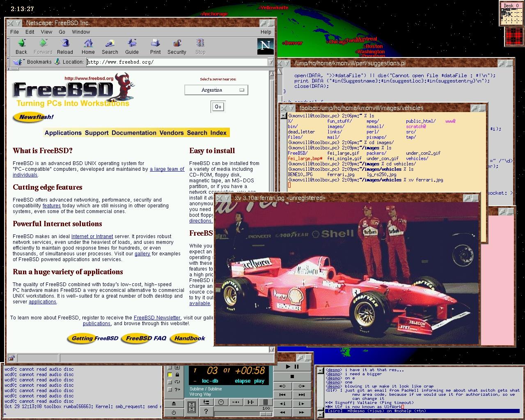
Task: Stop CD playback with square button
Action: coord(292,376)
